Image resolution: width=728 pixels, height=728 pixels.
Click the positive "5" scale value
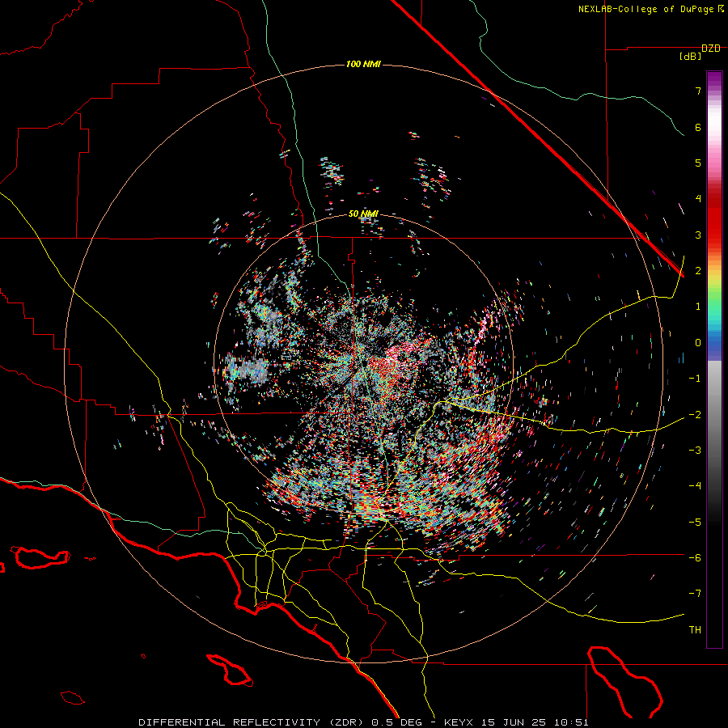click(x=698, y=163)
